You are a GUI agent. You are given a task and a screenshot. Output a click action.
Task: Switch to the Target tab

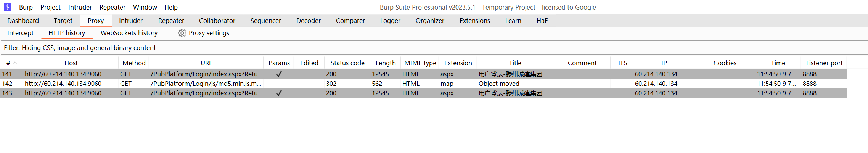click(x=63, y=21)
